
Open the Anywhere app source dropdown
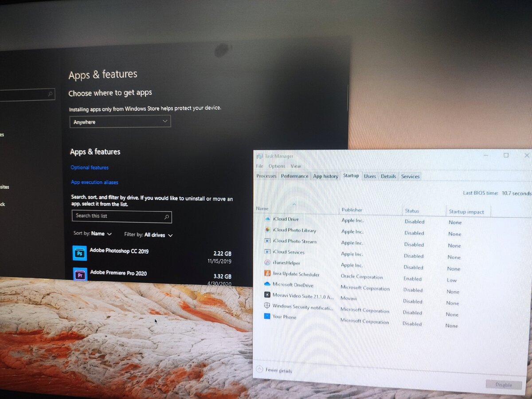pyautogui.click(x=120, y=121)
